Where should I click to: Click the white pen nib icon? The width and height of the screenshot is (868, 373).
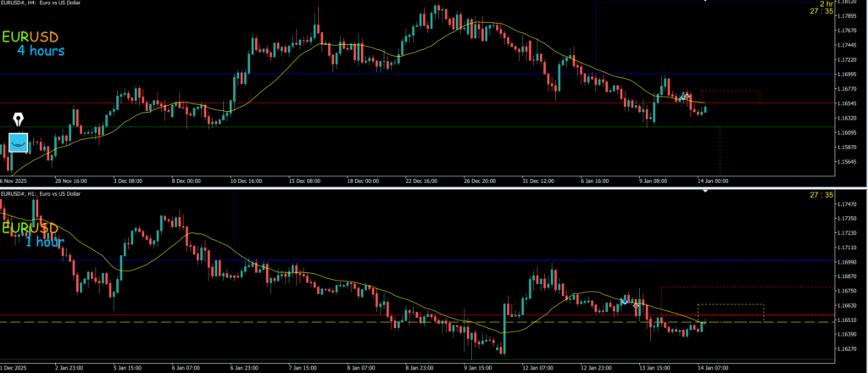click(19, 119)
